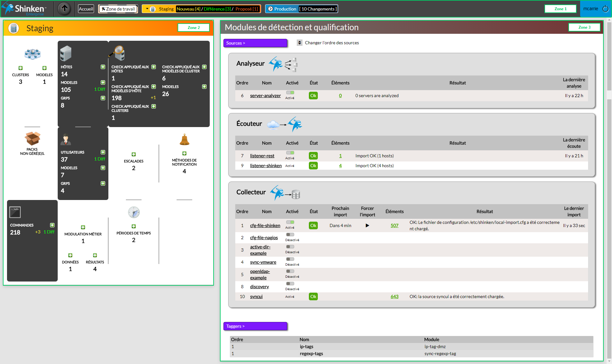Click the time periods clock icon
This screenshot has width=612, height=364.
click(134, 212)
